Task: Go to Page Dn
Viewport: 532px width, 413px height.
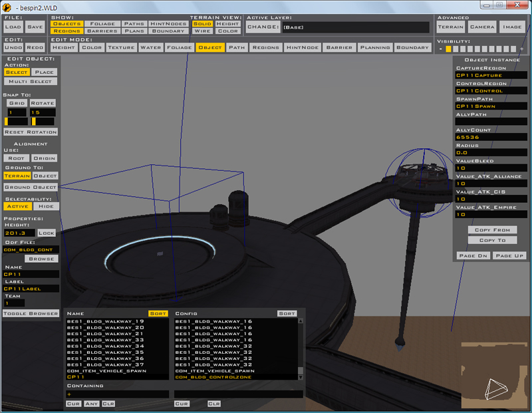Action: pos(473,255)
